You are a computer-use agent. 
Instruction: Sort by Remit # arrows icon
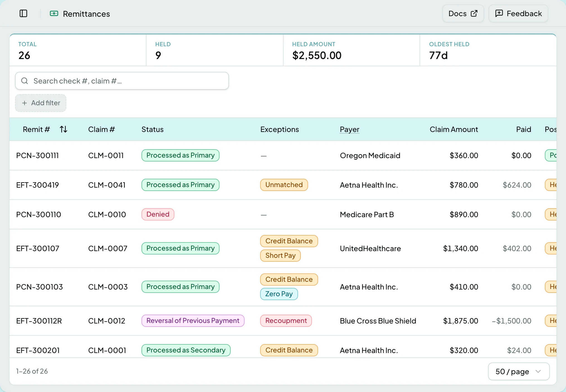click(64, 129)
